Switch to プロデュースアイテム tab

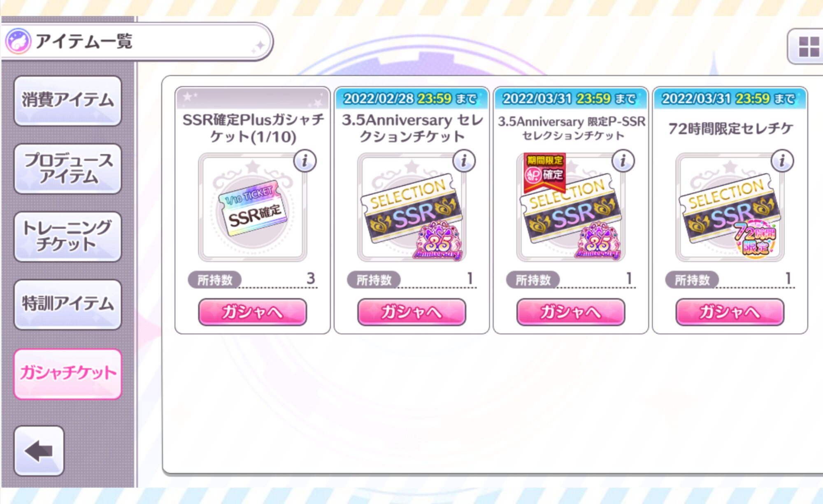point(68,169)
